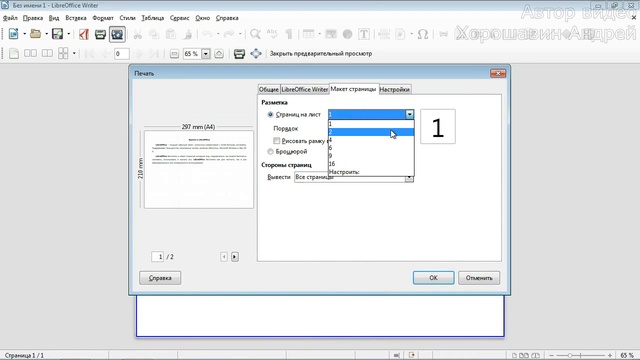Click the Insert Table icon
640x360 pixels.
click(x=309, y=34)
